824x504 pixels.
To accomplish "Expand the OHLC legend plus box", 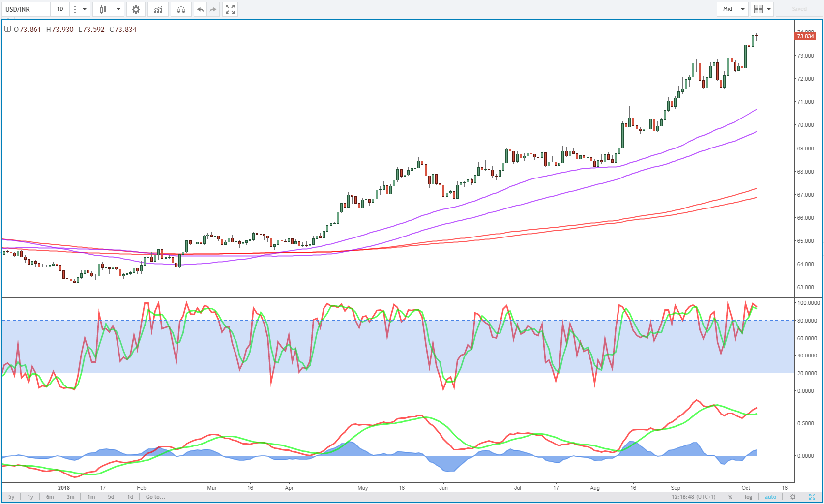I will tap(7, 29).
